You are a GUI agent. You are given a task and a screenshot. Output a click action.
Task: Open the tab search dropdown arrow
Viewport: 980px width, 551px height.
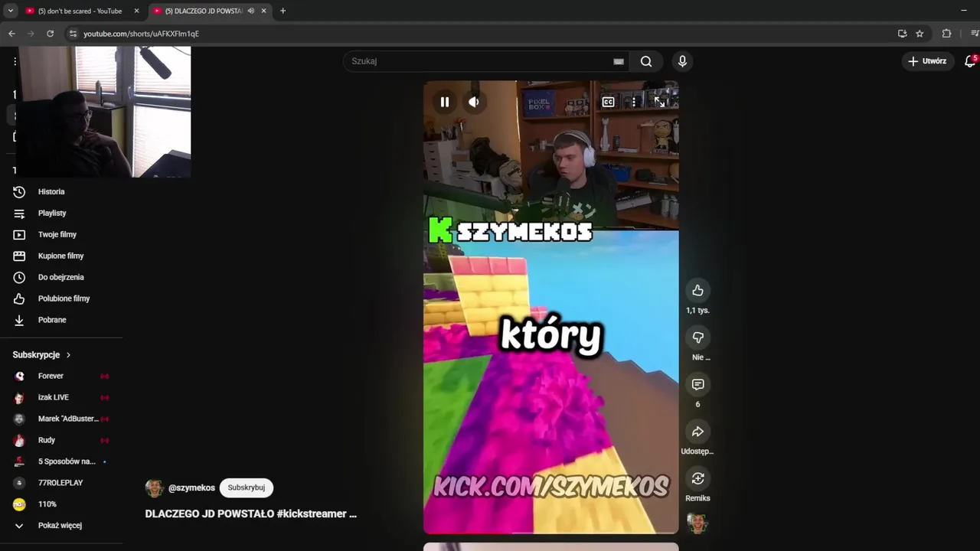(x=10, y=11)
